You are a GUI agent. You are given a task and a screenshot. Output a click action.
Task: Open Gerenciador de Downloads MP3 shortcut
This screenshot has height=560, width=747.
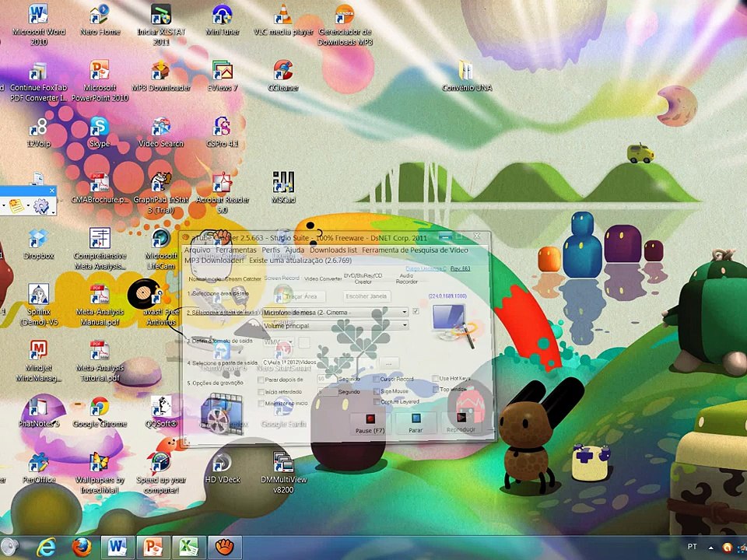click(345, 25)
